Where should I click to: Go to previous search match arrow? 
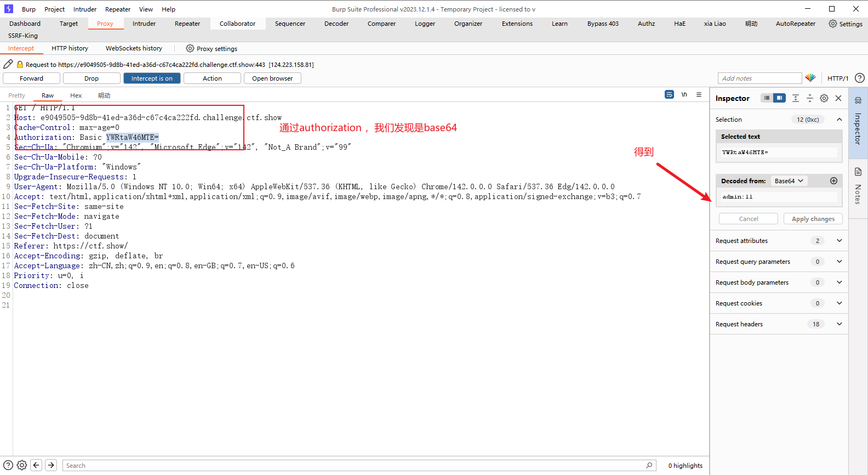pos(36,465)
